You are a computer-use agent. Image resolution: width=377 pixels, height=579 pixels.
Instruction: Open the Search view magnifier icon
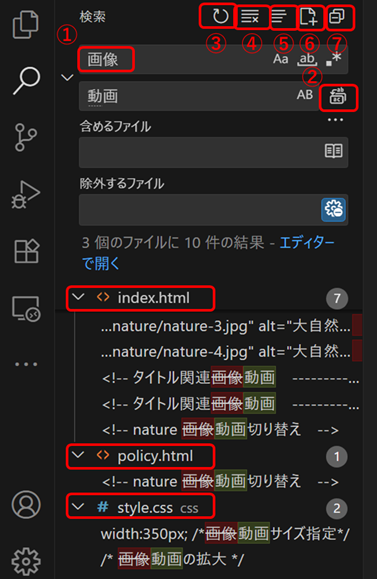coord(27,80)
